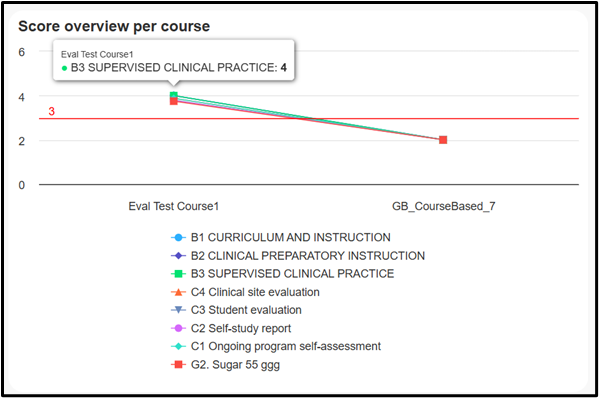
Task: Click the red data point at GB_CourseBased_7
Action: [x=443, y=140]
